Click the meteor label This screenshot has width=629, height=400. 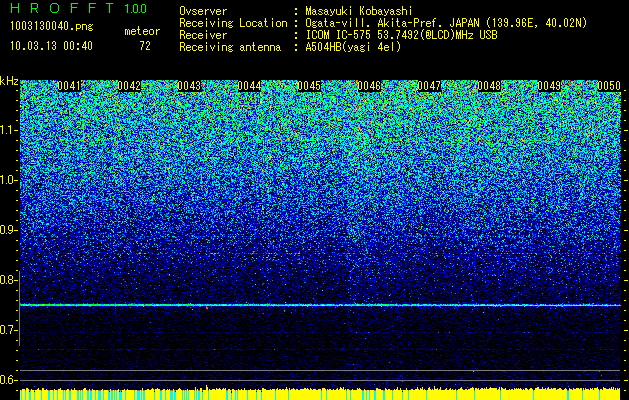(x=142, y=31)
